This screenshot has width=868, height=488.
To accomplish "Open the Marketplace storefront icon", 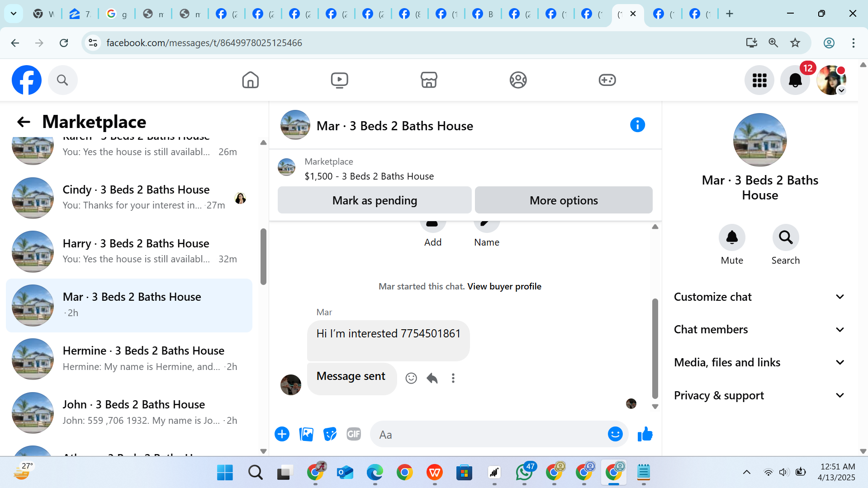I will [x=429, y=80].
